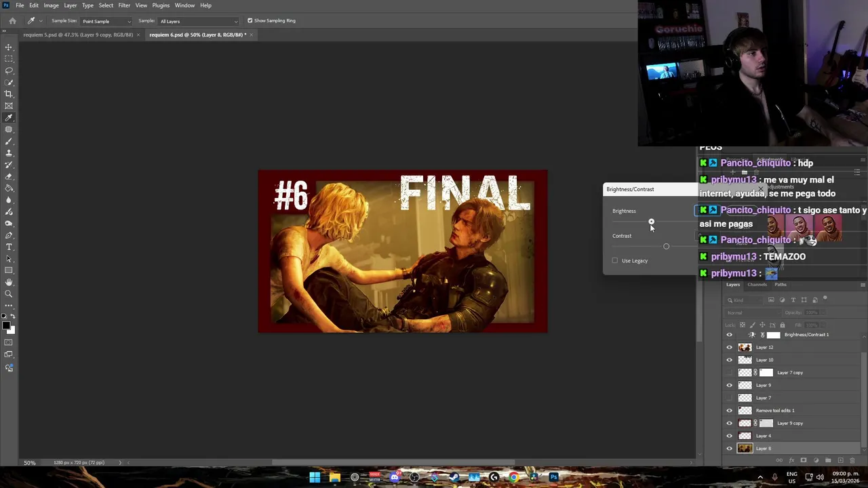This screenshot has width=868, height=488.
Task: Select the Move tool
Action: point(9,47)
